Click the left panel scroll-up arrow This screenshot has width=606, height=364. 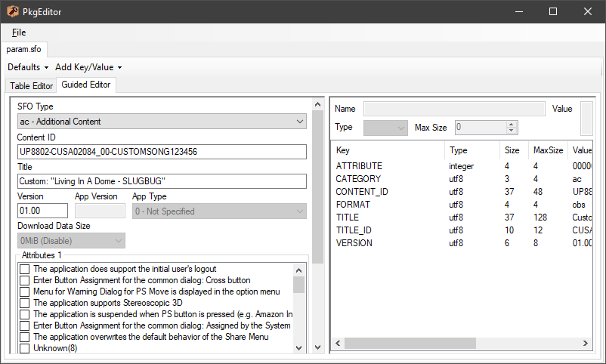(317, 104)
